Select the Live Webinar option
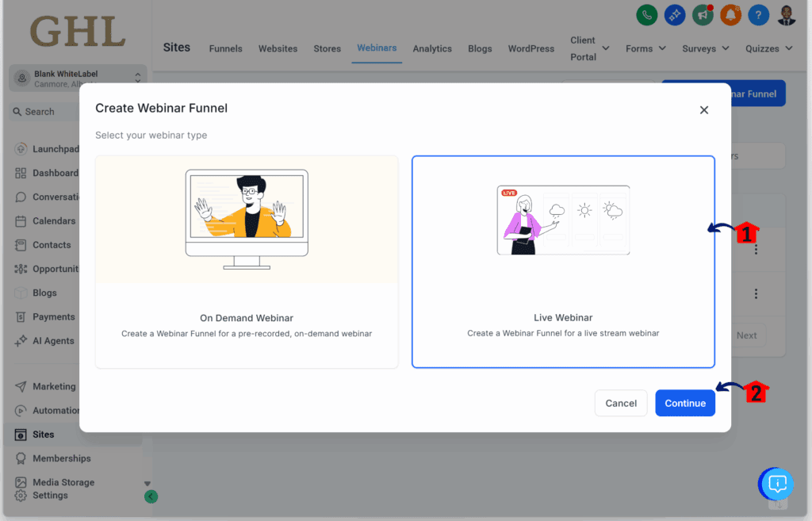 [x=563, y=262]
